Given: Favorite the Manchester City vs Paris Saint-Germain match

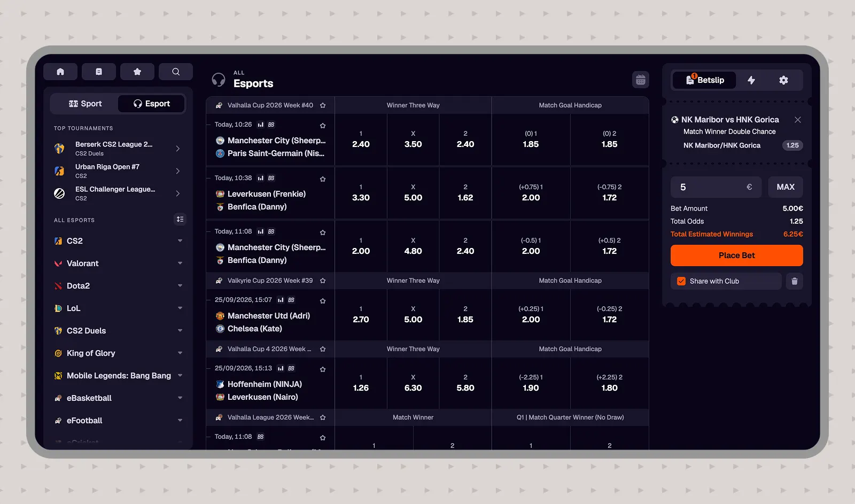Looking at the screenshot, I should (323, 126).
